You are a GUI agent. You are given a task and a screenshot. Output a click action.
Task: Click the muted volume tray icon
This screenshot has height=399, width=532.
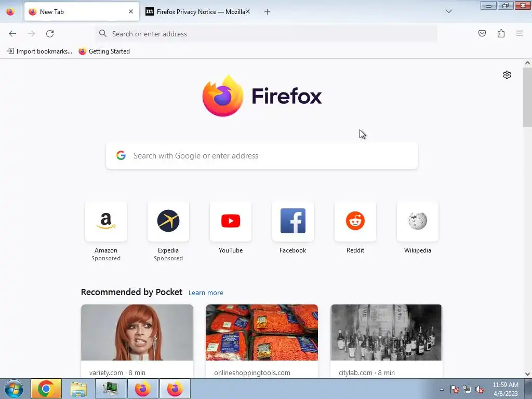tap(480, 389)
